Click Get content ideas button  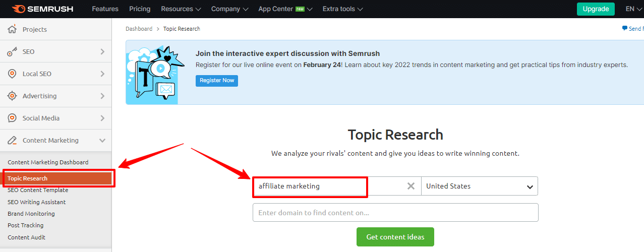tap(395, 237)
